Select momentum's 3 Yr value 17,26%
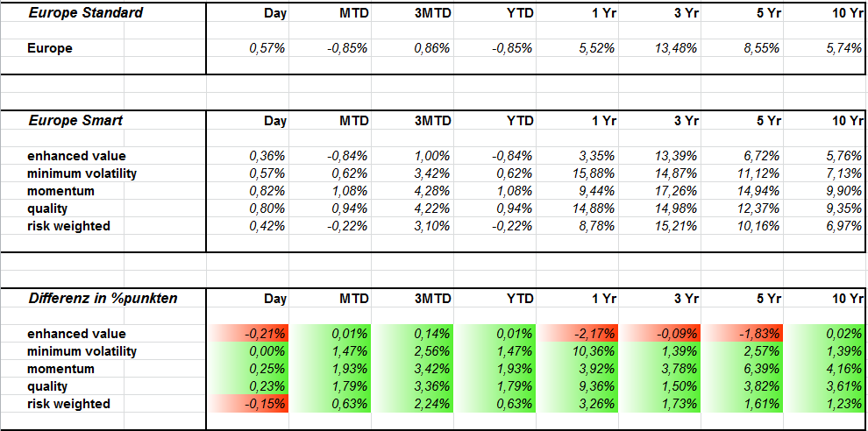This screenshot has height=431, width=868. 678,191
